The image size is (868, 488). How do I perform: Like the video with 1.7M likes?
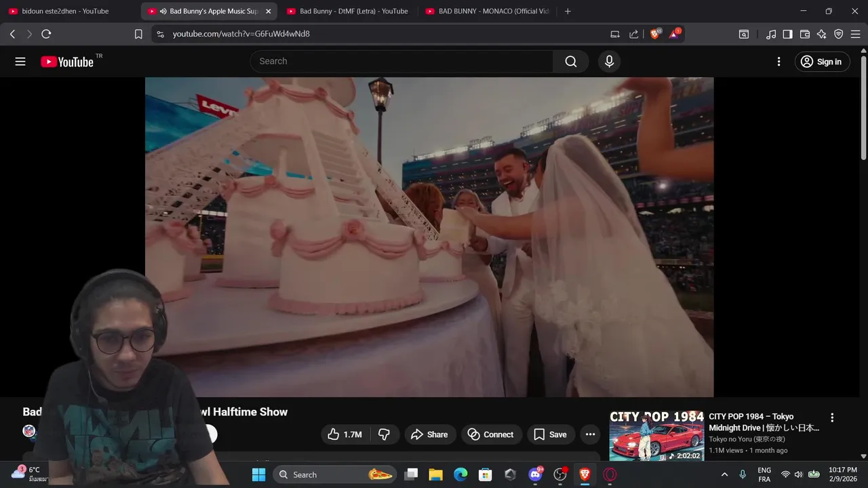pyautogui.click(x=344, y=434)
